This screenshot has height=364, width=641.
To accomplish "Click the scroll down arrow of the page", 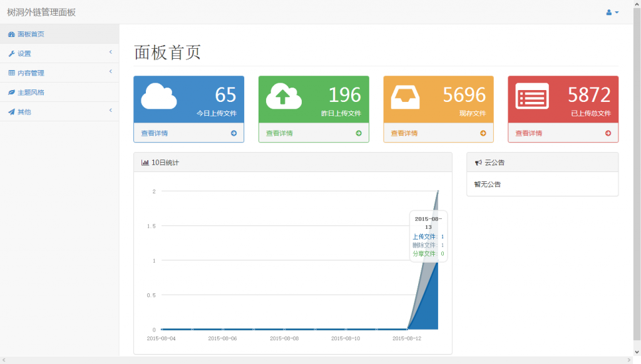I will [x=637, y=352].
